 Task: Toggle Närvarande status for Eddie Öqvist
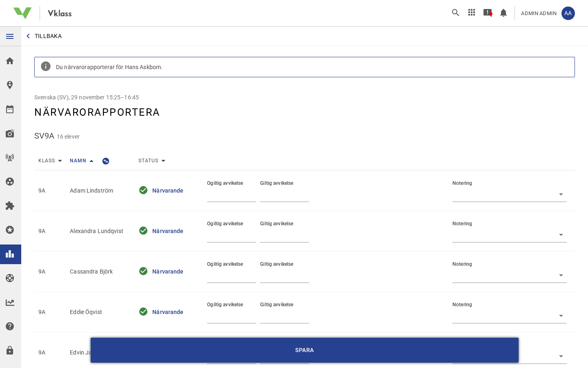(x=161, y=312)
